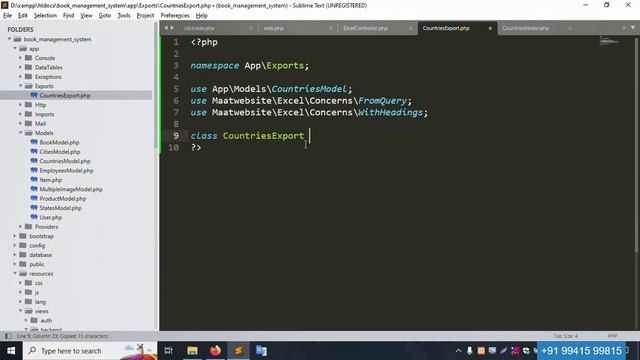Open EmployeesModel.php in the sidebar

pos(66,171)
